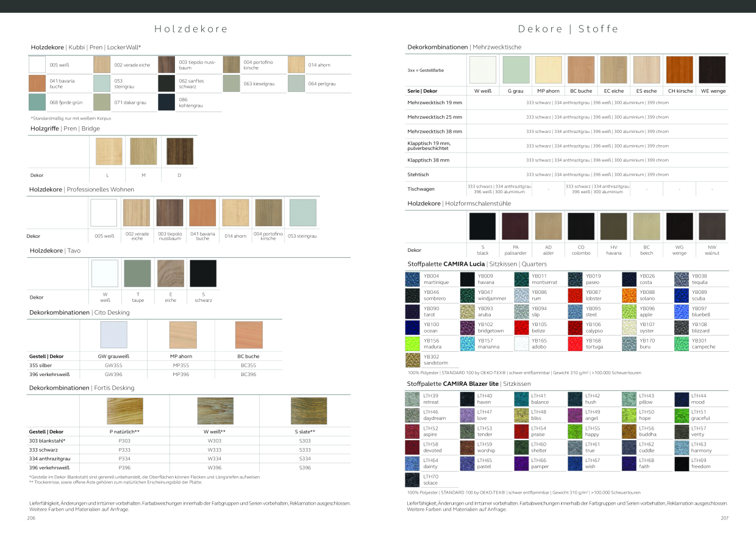Click the Stoffpalette CAMIRA Blazer lite heading
756x534 pixels.
(x=469, y=383)
